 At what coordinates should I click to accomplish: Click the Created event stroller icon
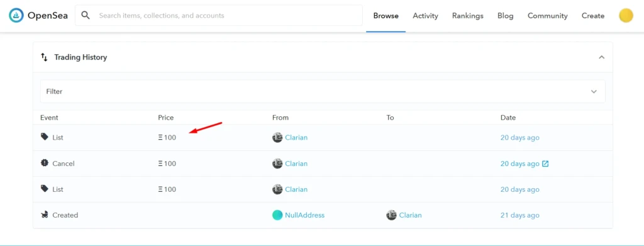45,215
